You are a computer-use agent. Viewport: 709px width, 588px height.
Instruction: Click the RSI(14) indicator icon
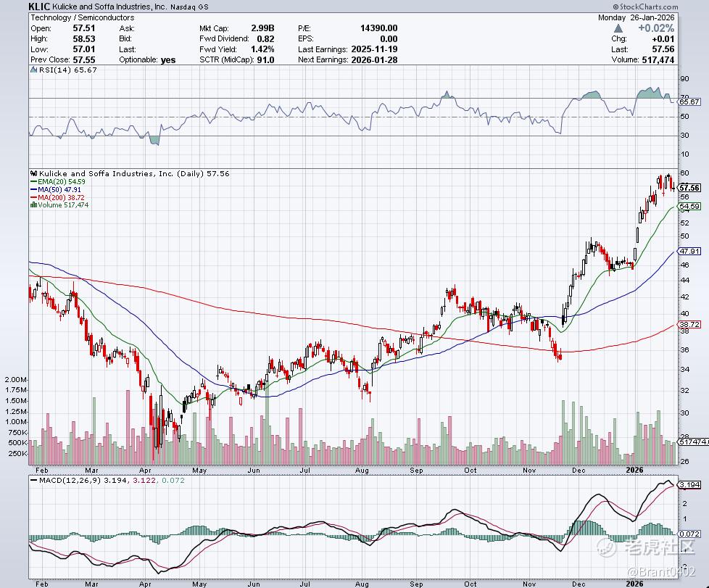coord(34,70)
